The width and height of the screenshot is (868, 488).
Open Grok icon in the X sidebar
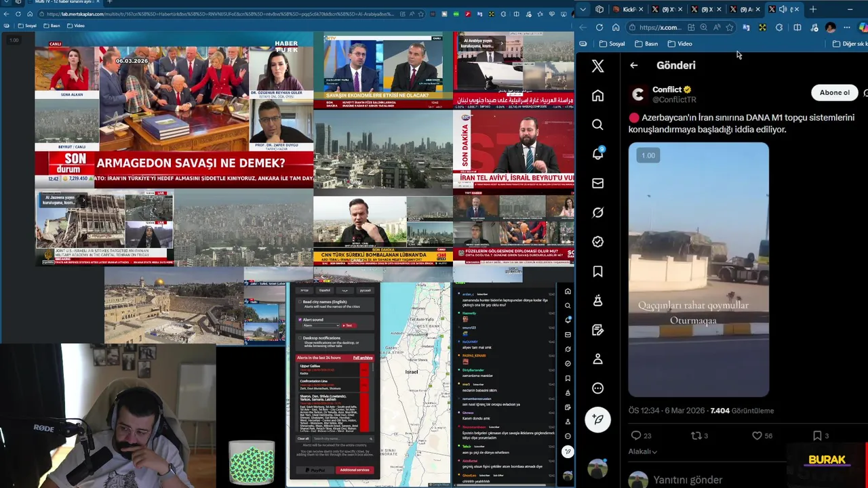597,212
